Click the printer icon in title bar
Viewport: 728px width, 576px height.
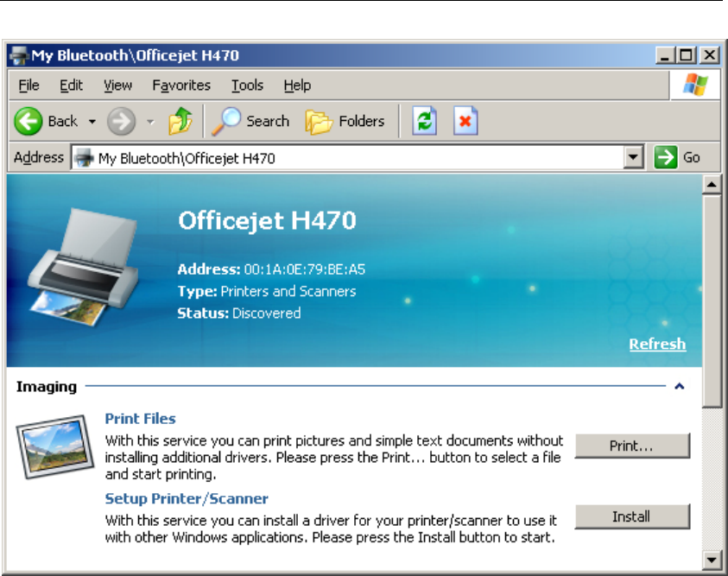(20, 55)
